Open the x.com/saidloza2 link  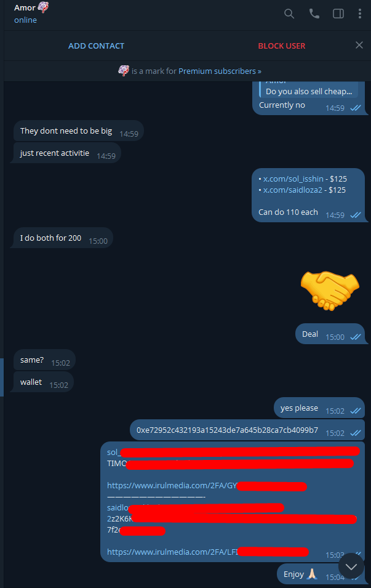coord(293,190)
